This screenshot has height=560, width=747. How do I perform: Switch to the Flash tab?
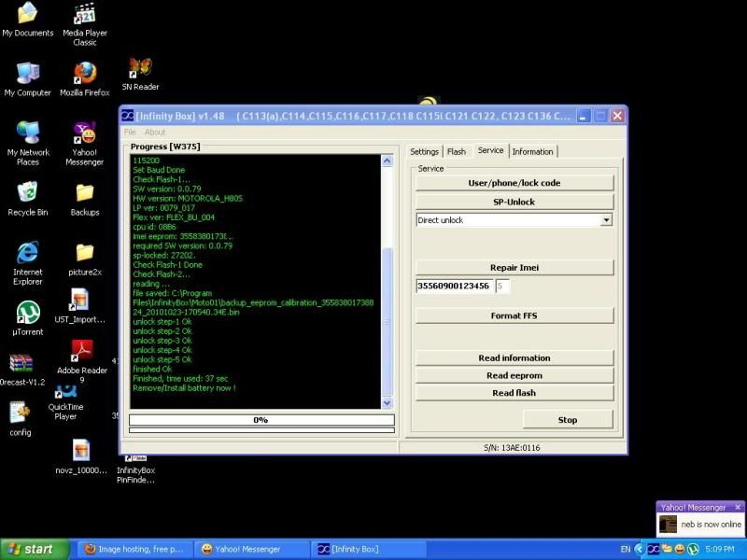click(x=457, y=151)
